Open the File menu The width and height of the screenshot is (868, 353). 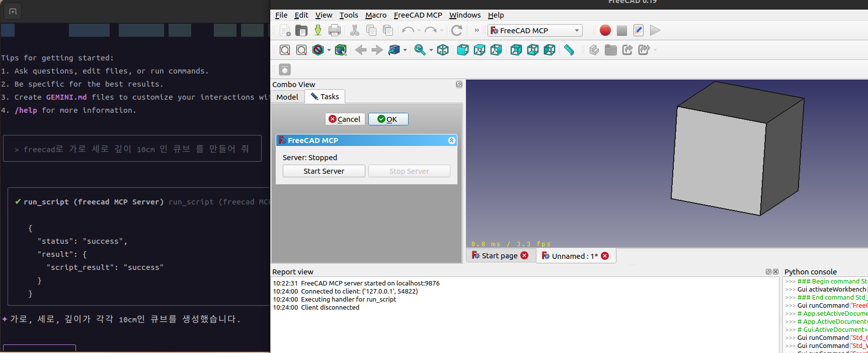[x=281, y=15]
